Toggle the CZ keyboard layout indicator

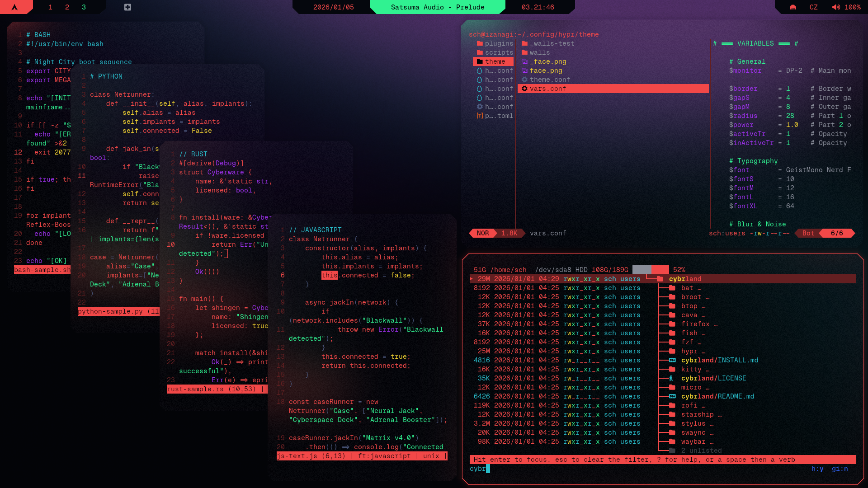tap(813, 7)
